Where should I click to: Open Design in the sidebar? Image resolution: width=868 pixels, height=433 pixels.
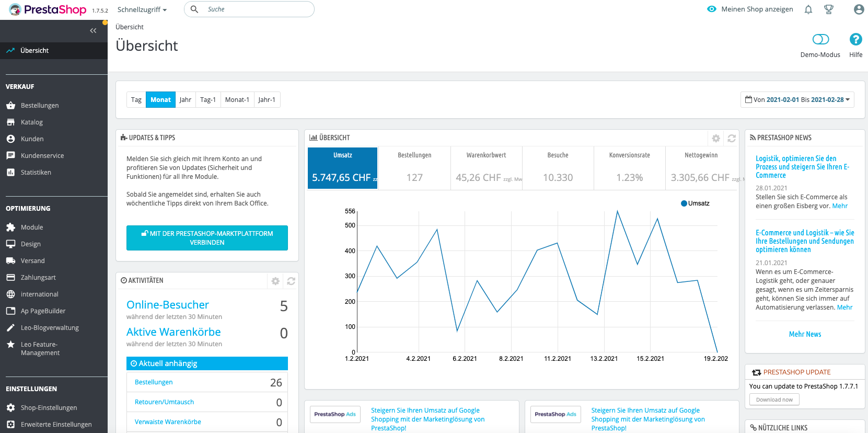(31, 244)
